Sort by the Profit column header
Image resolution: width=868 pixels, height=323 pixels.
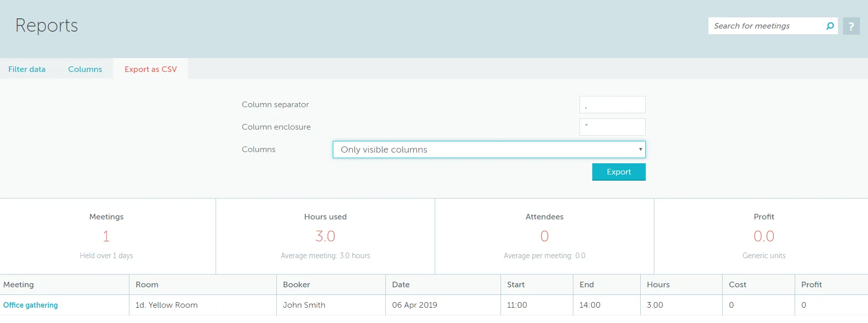(811, 285)
